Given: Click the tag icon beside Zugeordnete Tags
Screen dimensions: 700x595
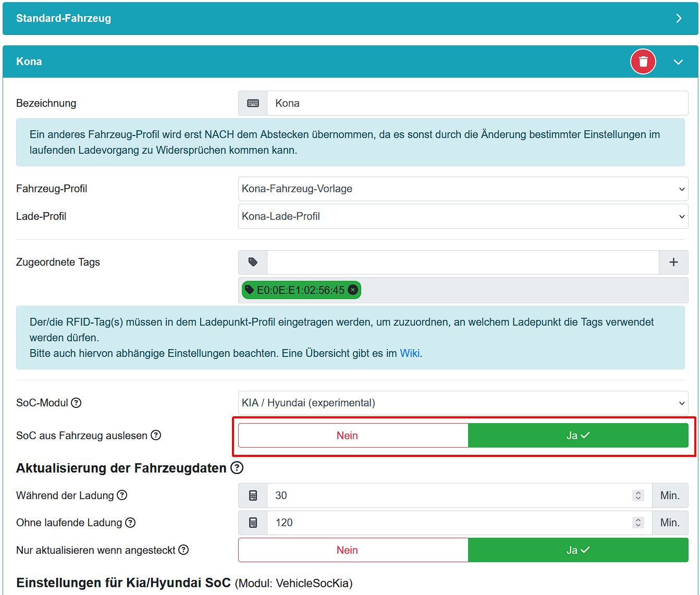Looking at the screenshot, I should click(x=253, y=262).
